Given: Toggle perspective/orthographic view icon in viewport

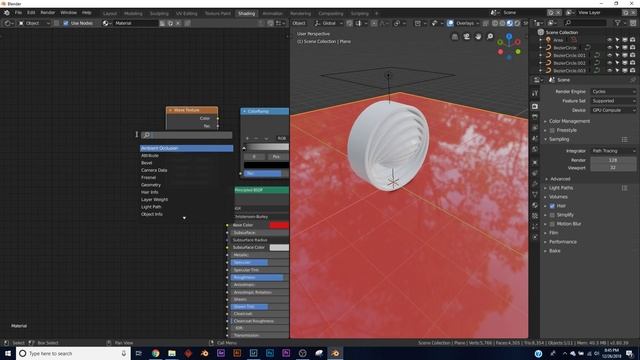Looking at the screenshot, I should [x=455, y=37].
